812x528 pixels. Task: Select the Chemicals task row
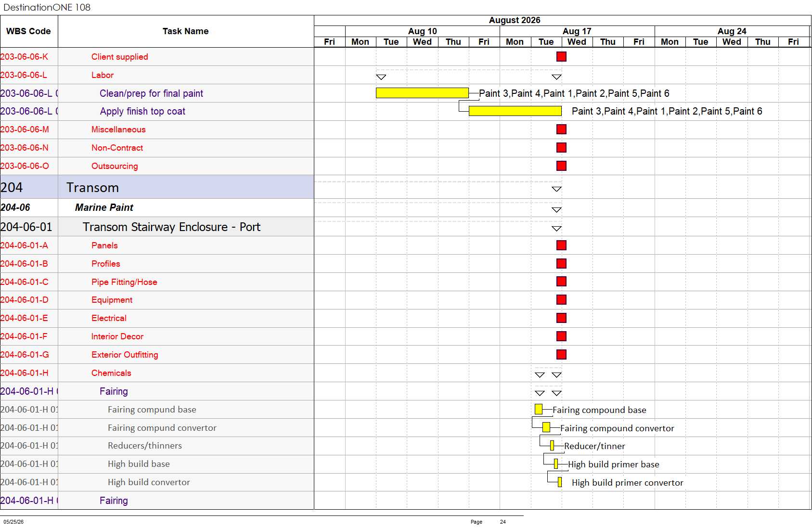157,373
